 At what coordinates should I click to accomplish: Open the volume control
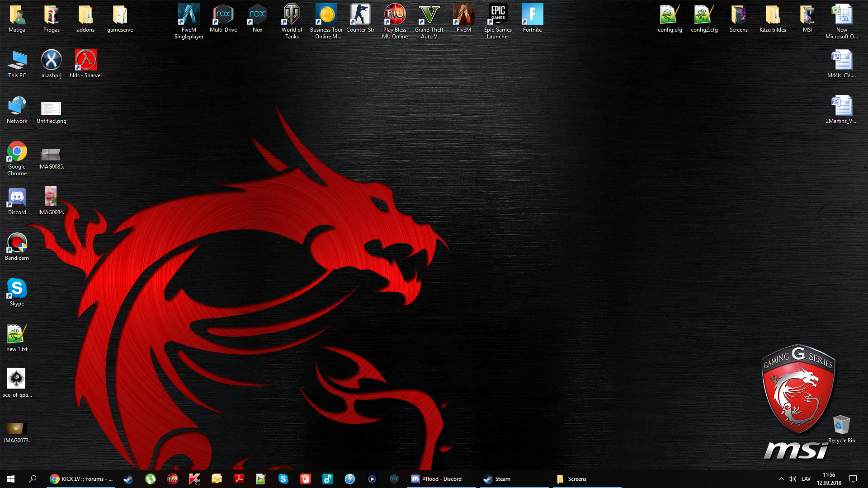click(793, 479)
